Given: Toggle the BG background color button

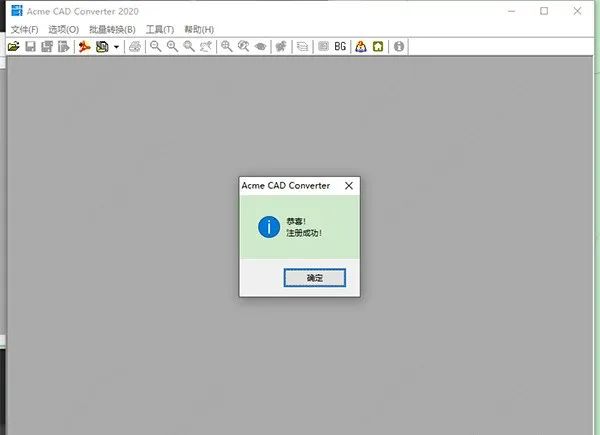Looking at the screenshot, I should (x=340, y=47).
